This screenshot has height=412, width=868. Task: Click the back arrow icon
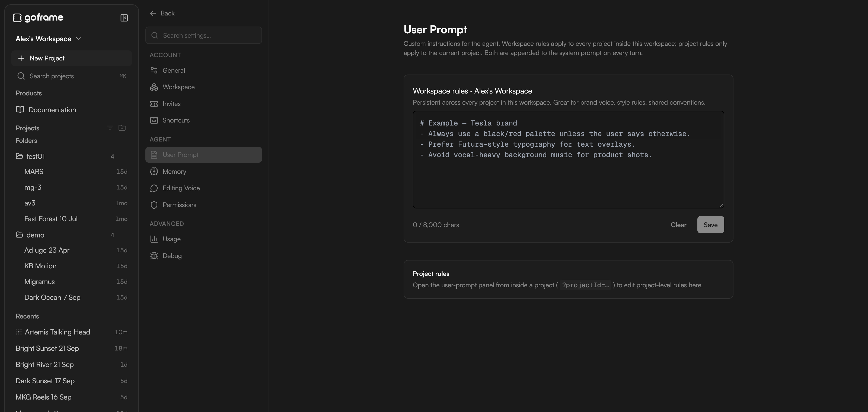[153, 13]
